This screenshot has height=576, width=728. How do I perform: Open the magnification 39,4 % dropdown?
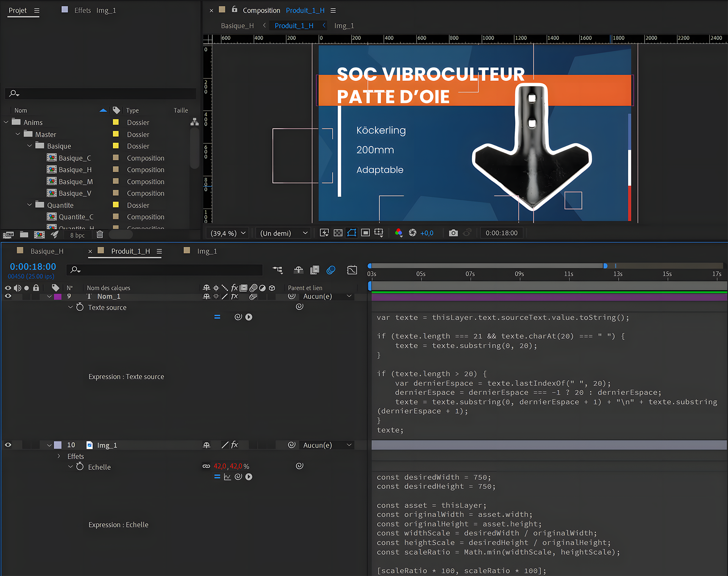[x=228, y=233]
